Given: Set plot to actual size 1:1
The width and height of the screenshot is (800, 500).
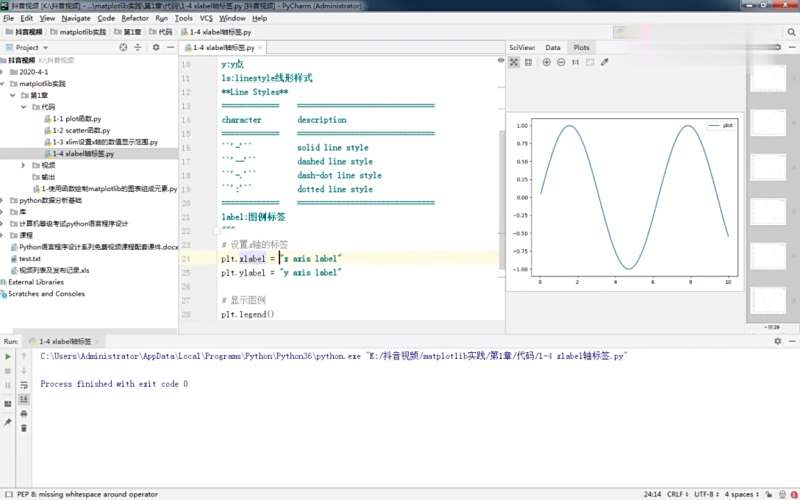Looking at the screenshot, I should click(575, 62).
